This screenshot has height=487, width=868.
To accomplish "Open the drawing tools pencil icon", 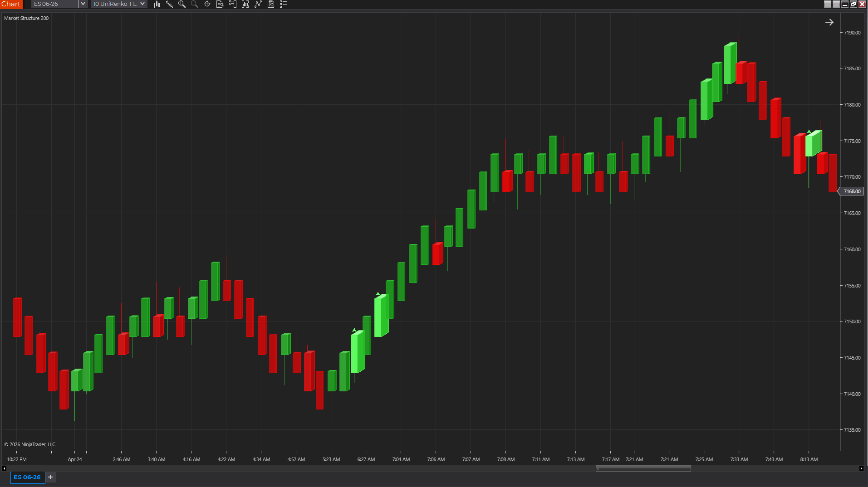I will tap(169, 4).
